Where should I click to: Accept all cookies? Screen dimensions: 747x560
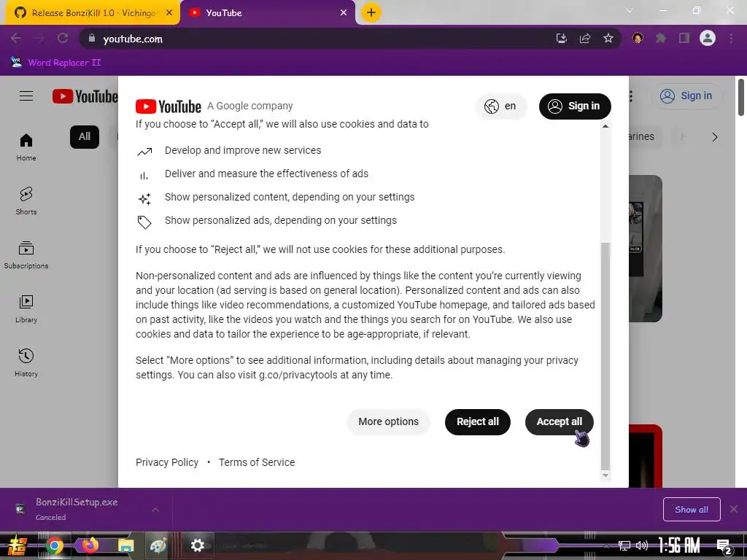559,422
